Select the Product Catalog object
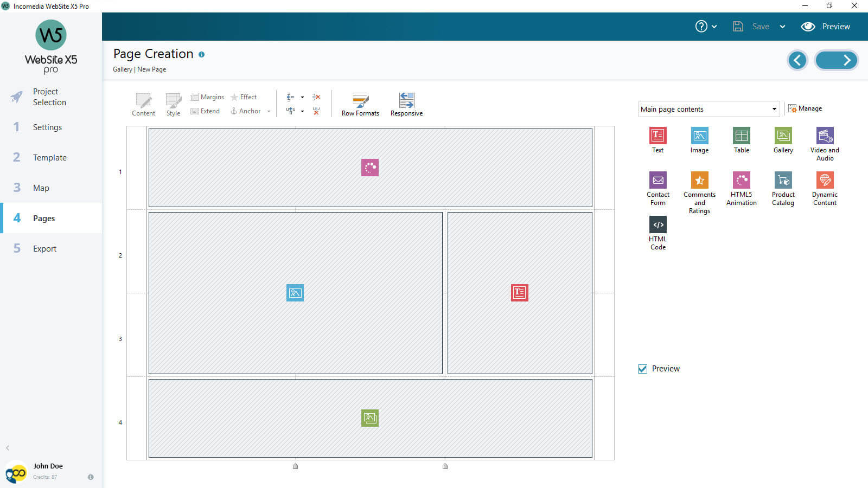Image resolution: width=868 pixels, height=488 pixels. tap(783, 188)
